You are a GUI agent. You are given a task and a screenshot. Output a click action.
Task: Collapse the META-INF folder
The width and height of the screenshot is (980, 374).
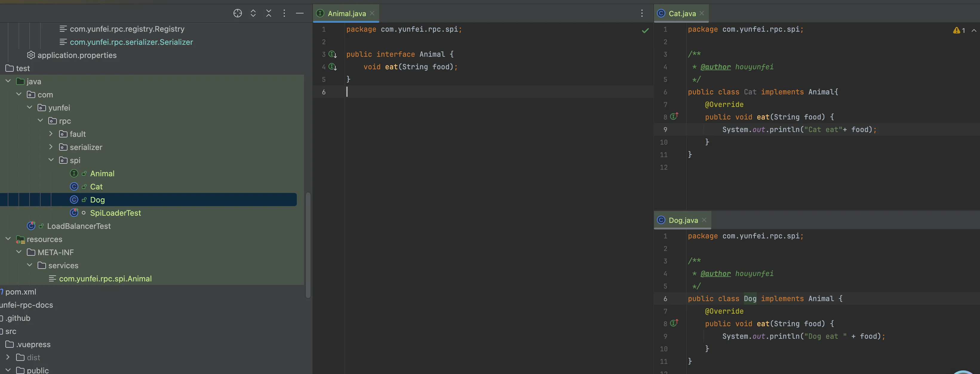point(19,252)
